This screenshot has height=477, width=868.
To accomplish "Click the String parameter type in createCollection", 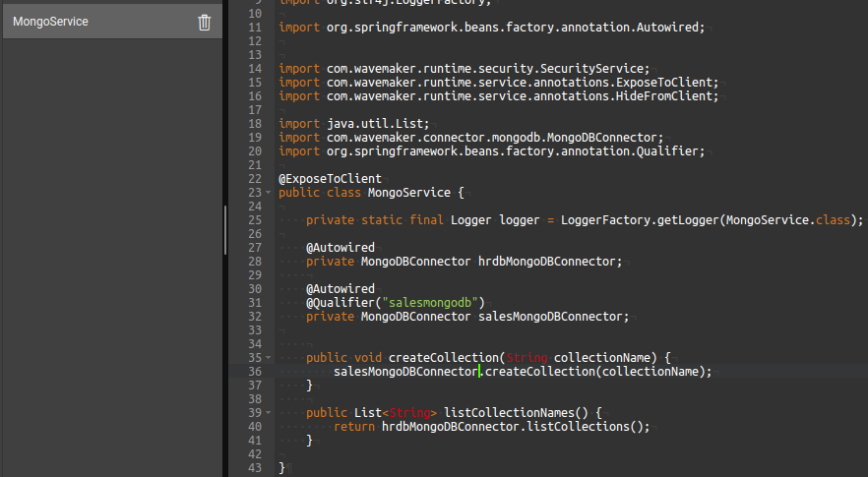I will pos(527,358).
